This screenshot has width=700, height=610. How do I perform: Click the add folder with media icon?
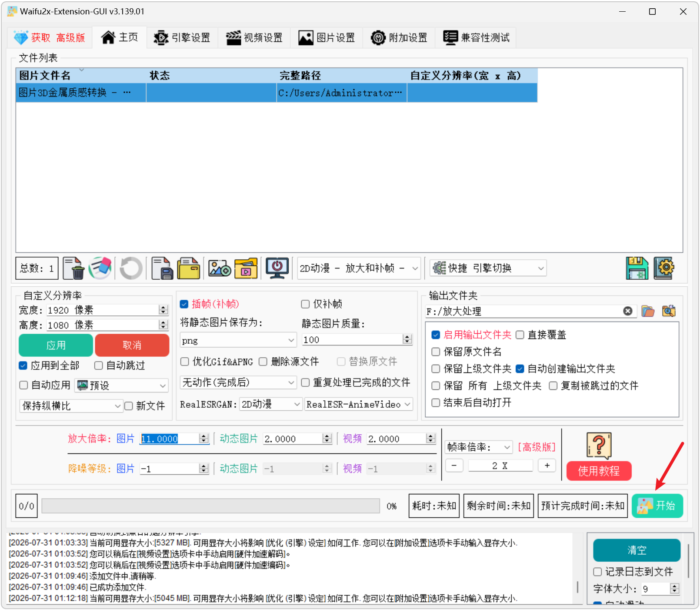coord(246,268)
